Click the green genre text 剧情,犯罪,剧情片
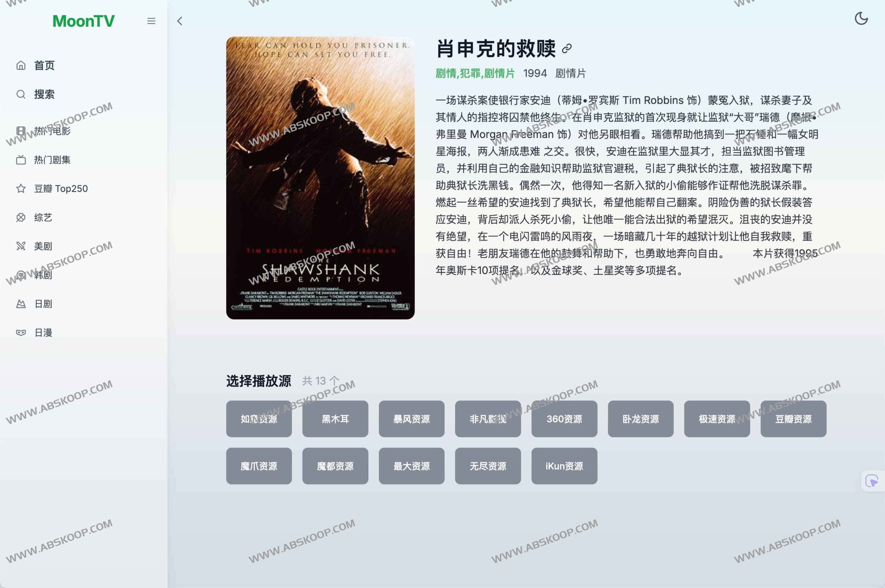Screen dimensions: 885x588 (x=475, y=73)
